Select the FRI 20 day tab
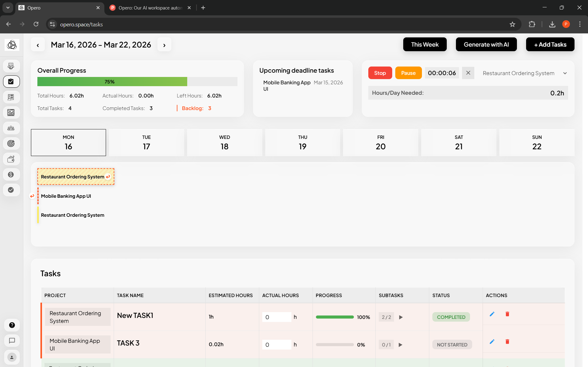Screen dimensions: 588x367 pyautogui.click(x=381, y=143)
